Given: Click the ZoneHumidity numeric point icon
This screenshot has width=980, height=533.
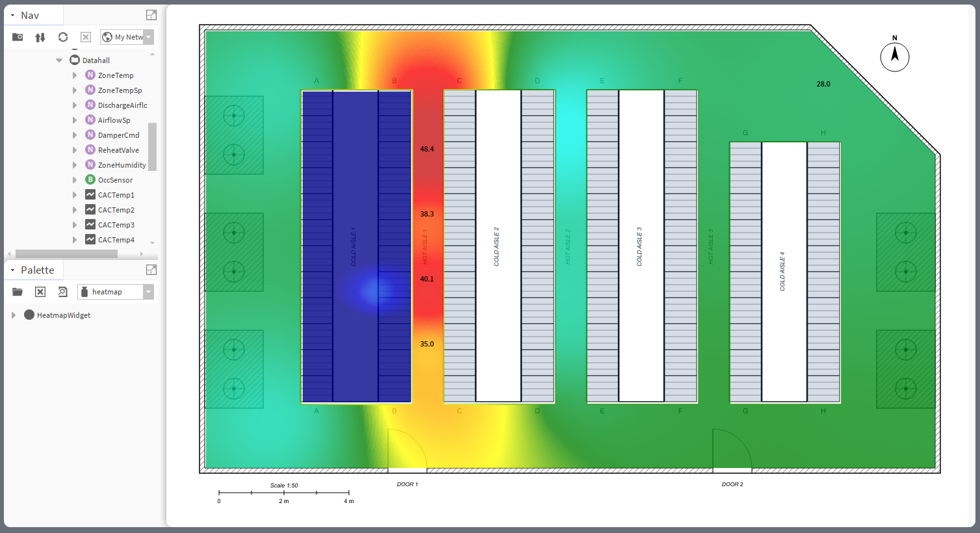Looking at the screenshot, I should (x=90, y=164).
